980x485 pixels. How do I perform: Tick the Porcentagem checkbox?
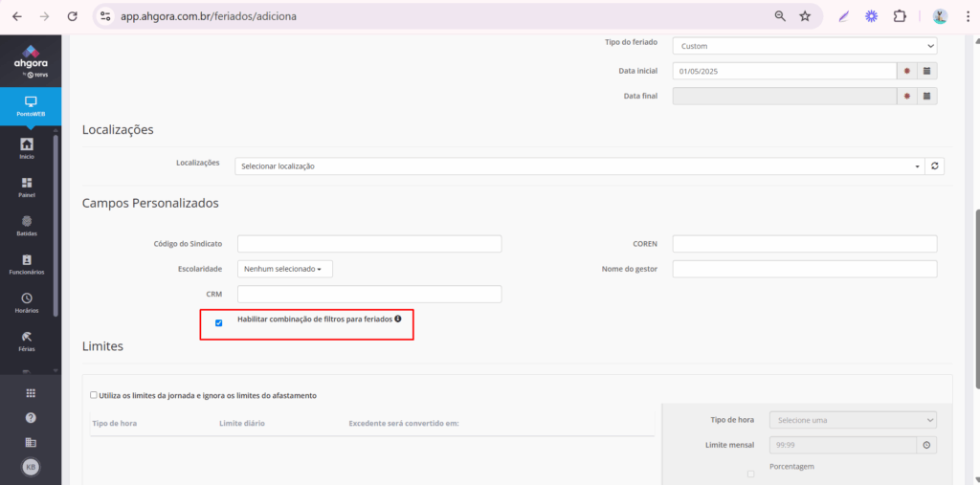pyautogui.click(x=750, y=474)
